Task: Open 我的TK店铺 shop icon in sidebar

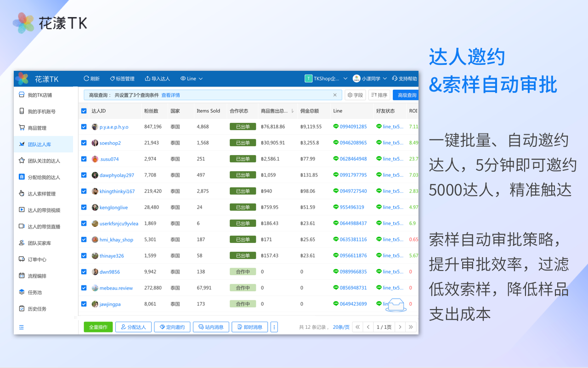Action: pos(22,95)
